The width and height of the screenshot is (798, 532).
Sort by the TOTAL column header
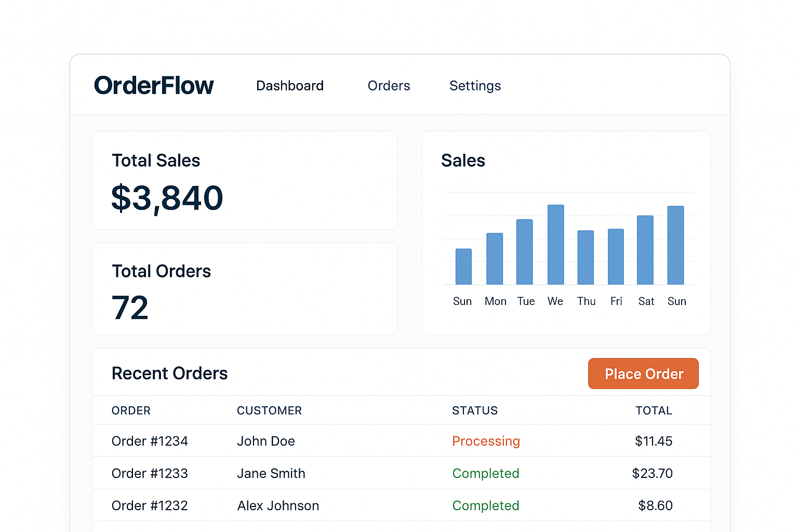point(654,410)
